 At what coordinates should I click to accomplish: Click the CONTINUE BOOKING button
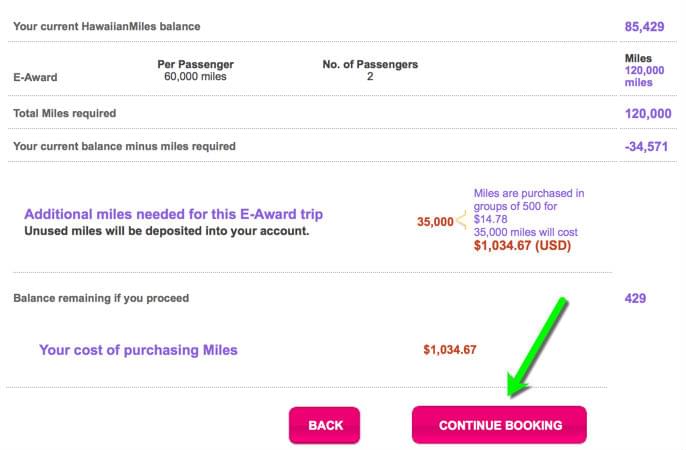coord(499,425)
